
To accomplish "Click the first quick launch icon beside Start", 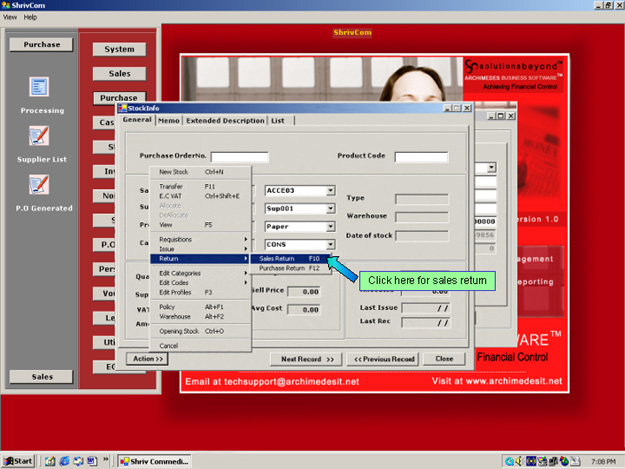I will point(50,461).
